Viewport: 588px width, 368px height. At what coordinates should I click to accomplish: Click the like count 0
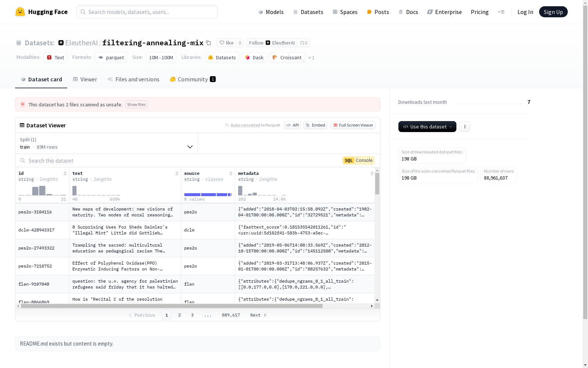pyautogui.click(x=240, y=43)
